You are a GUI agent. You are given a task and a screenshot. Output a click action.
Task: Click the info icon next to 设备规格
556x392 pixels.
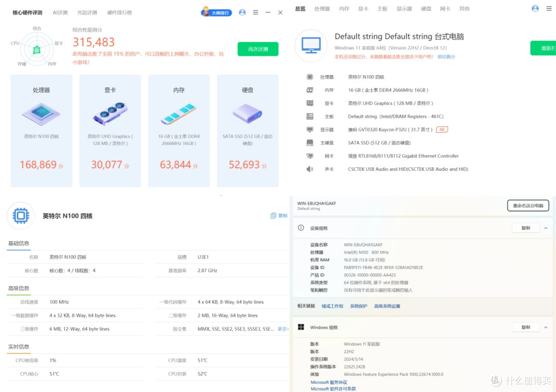(301, 228)
